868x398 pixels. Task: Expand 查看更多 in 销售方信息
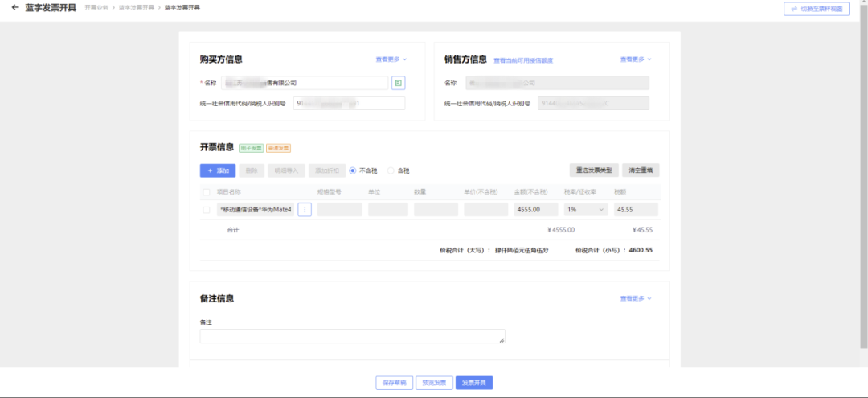click(x=636, y=59)
